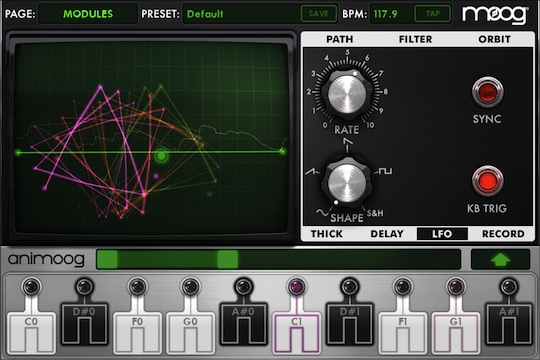Tap the TAP tempo button
Screen dimensions: 540x360
pos(433,14)
